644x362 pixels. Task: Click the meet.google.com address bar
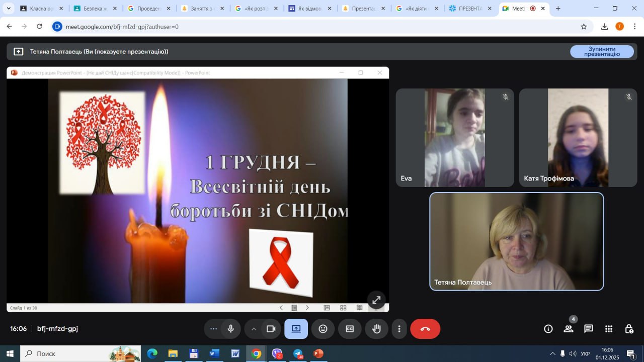(x=302, y=27)
